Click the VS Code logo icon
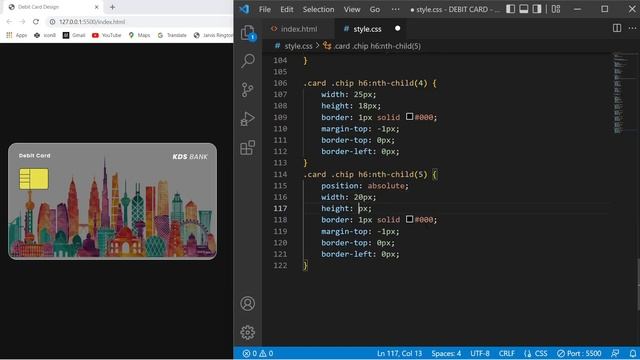Screen dimensions: 640x360 [x=244, y=9]
